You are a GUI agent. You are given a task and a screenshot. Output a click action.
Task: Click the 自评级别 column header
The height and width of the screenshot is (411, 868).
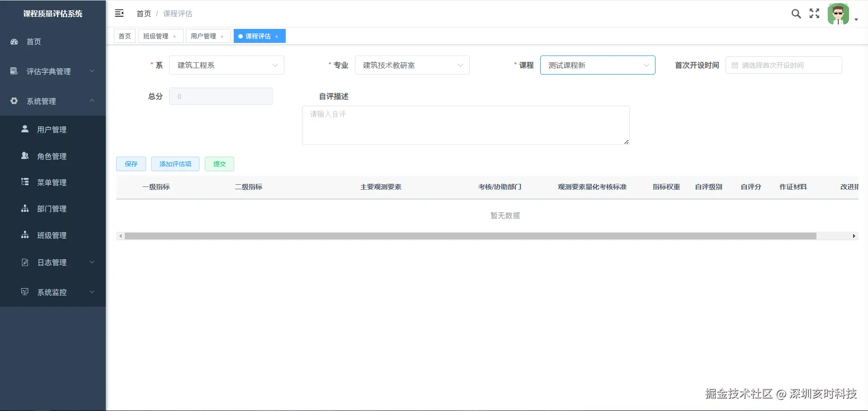tap(708, 187)
